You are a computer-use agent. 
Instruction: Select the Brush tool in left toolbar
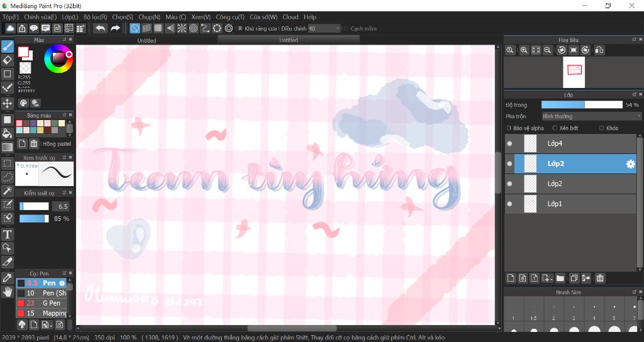click(8, 46)
